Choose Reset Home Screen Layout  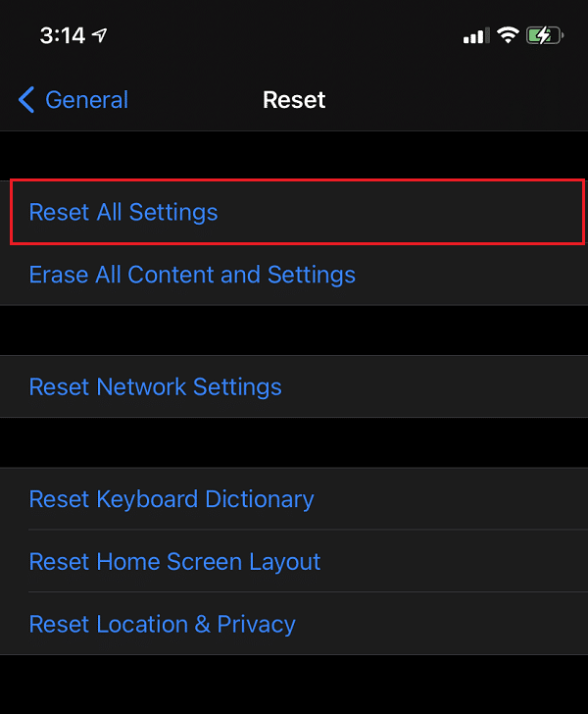click(175, 562)
